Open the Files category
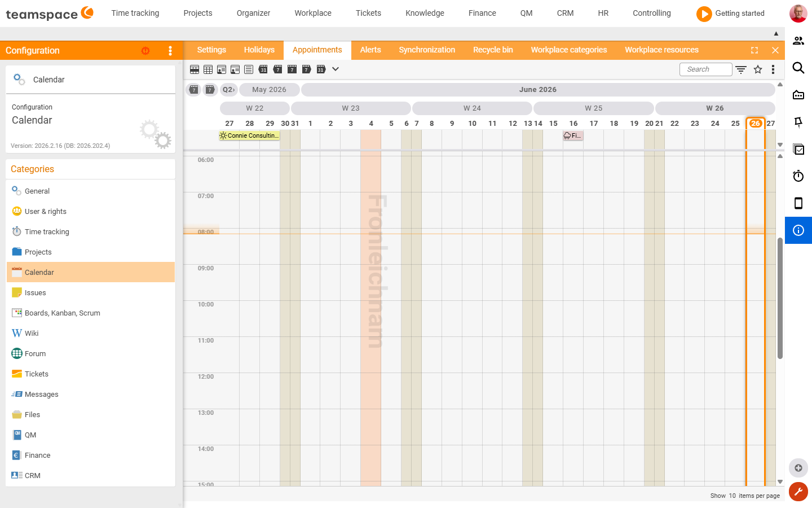Viewport: 812px width, 508px height. coord(91,414)
